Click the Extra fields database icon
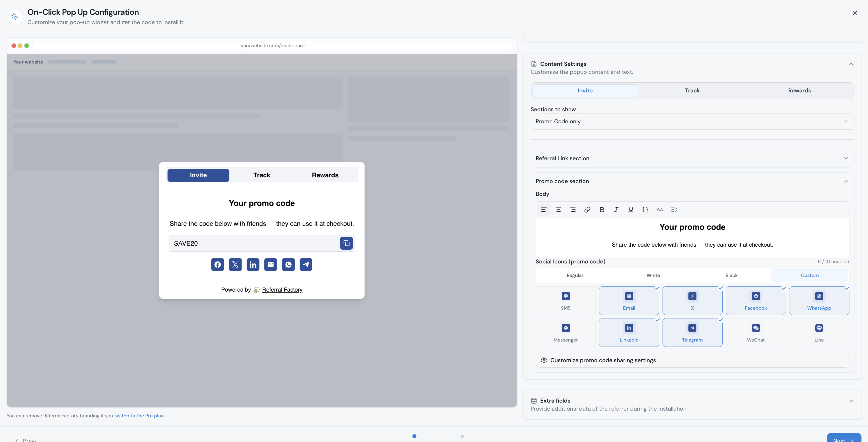The height and width of the screenshot is (442, 868). click(x=534, y=401)
